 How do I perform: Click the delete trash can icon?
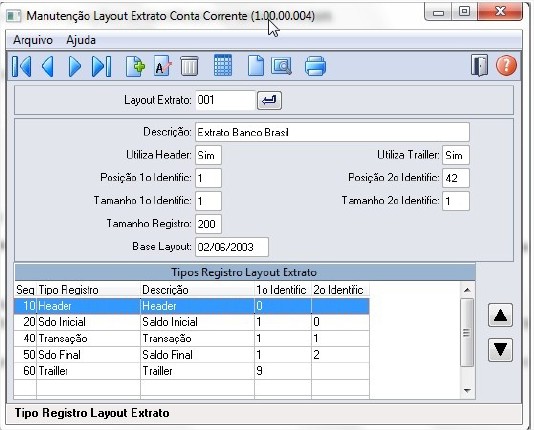(x=189, y=66)
